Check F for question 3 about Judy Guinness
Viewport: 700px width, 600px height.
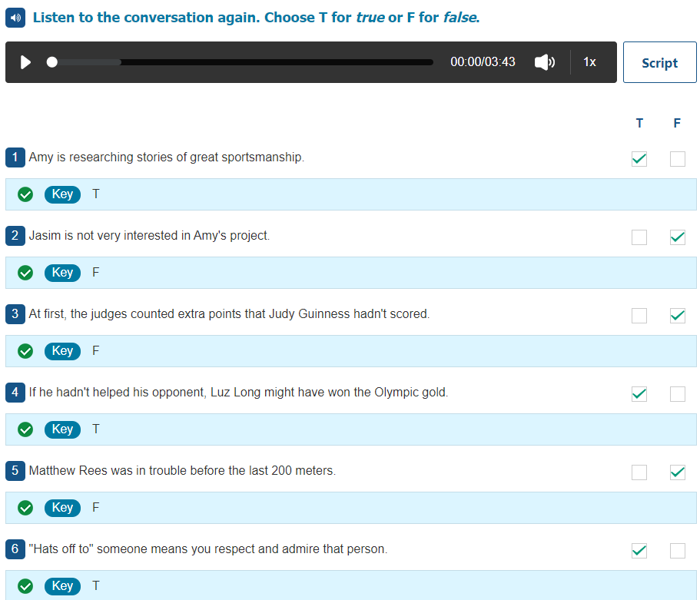(x=677, y=316)
